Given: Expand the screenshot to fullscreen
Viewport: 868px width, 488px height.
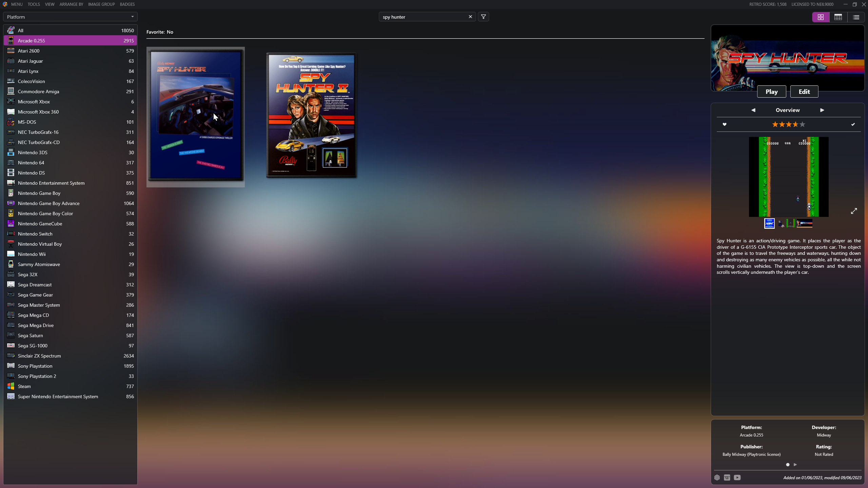Looking at the screenshot, I should [x=854, y=211].
